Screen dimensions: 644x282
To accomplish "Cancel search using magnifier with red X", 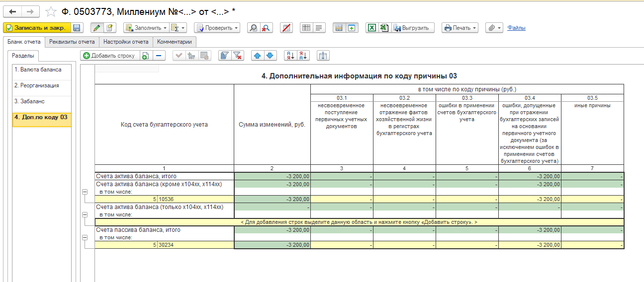I will [266, 28].
